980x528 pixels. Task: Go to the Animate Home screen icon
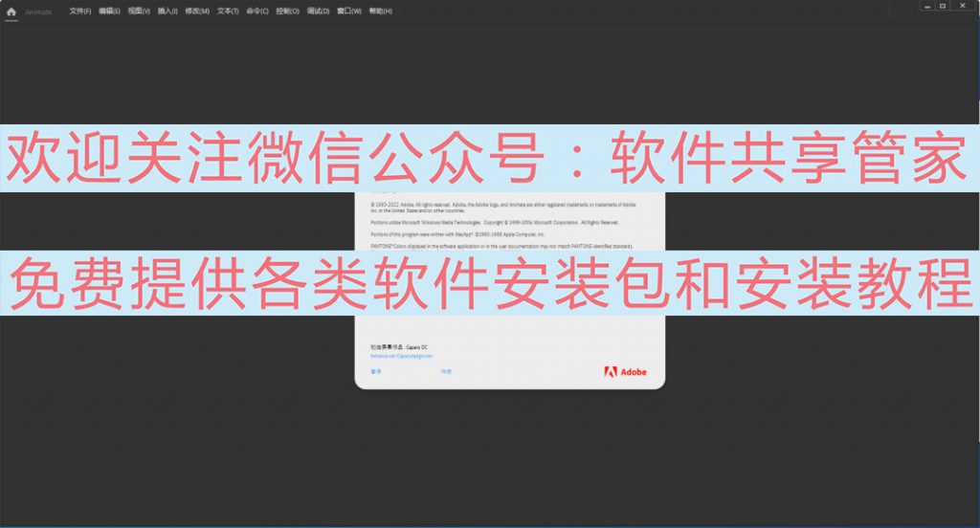click(11, 11)
